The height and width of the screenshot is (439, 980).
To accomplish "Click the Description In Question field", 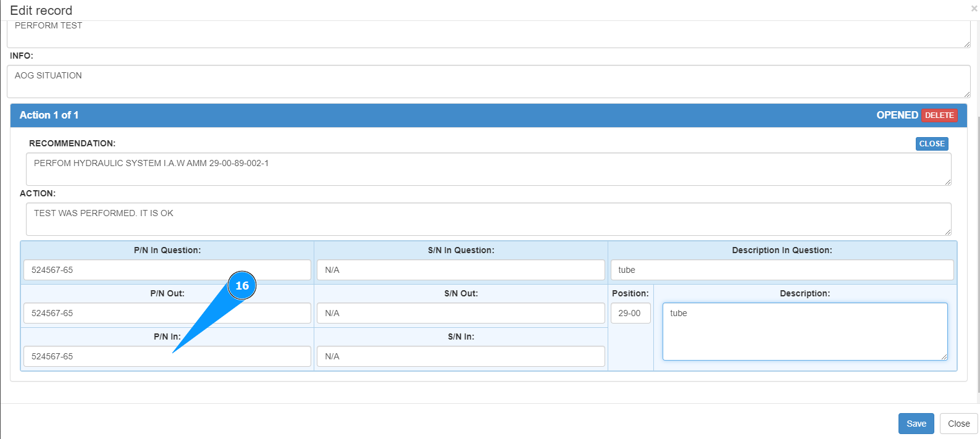I will pos(782,270).
